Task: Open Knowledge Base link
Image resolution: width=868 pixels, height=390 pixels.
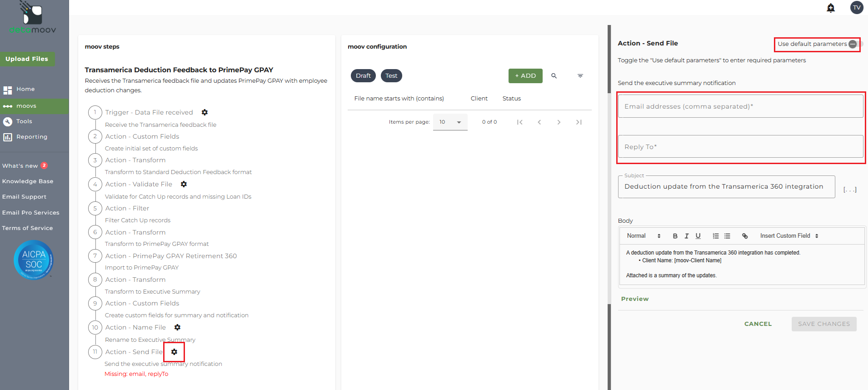Action: (28, 181)
